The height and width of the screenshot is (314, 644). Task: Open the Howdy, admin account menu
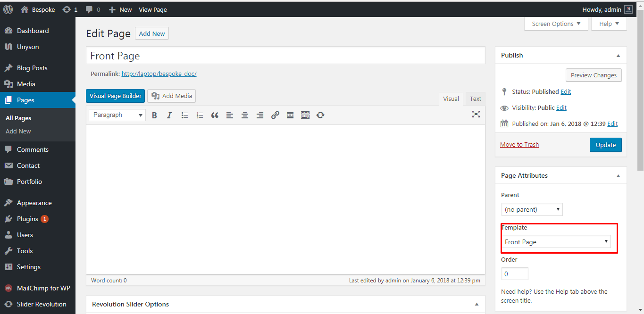pos(608,9)
